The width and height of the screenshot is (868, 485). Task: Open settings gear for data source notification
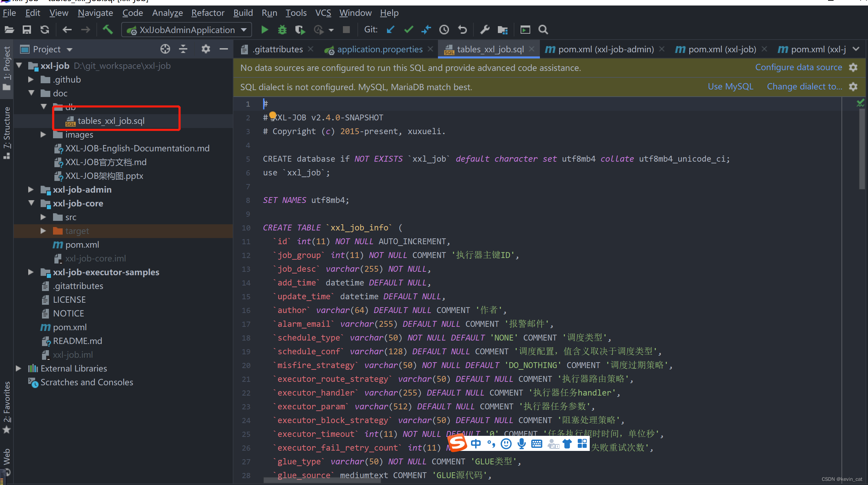pos(853,67)
